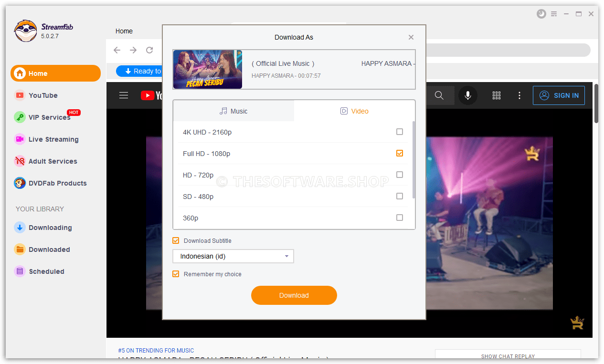Open VIP Services in sidebar

pyautogui.click(x=49, y=117)
